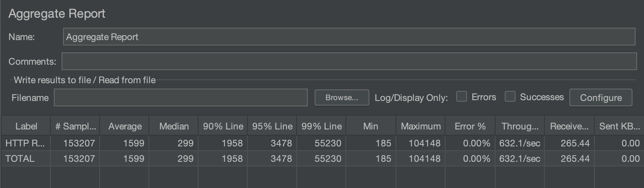Open the Browse... file dialog

342,97
